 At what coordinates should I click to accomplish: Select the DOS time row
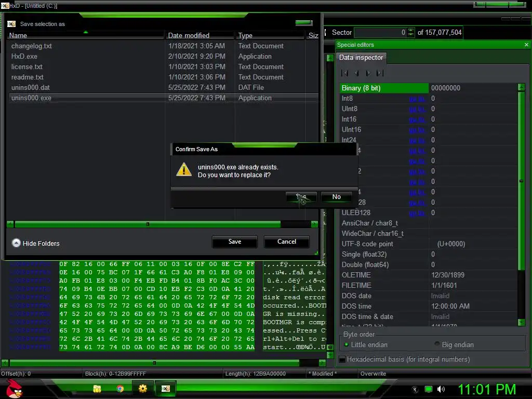coord(429,306)
